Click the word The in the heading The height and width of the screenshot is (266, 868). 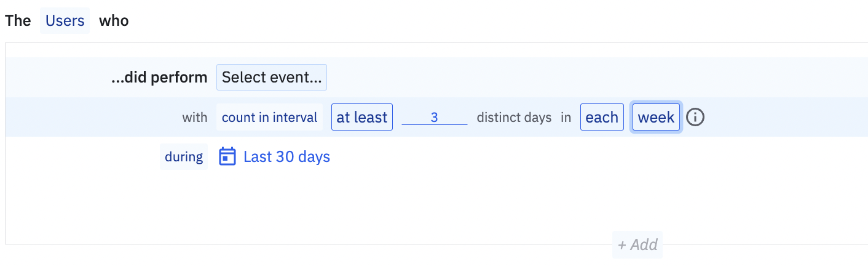click(x=18, y=20)
